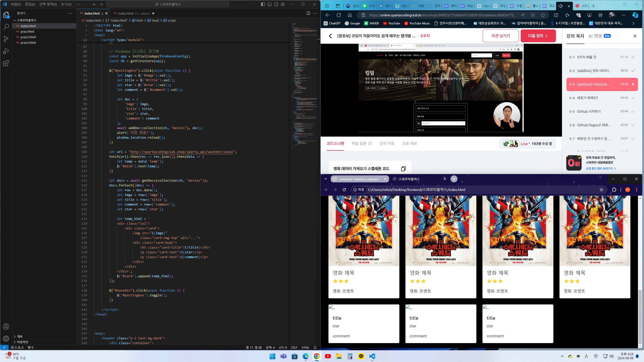Select the 강의 자료 tab
644x362 pixels.
tap(387, 143)
